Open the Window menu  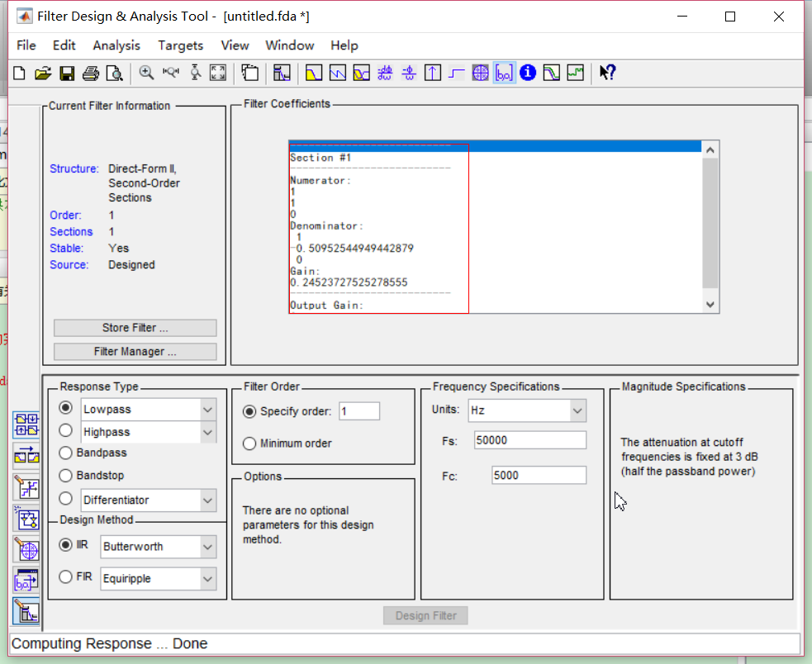click(x=290, y=45)
